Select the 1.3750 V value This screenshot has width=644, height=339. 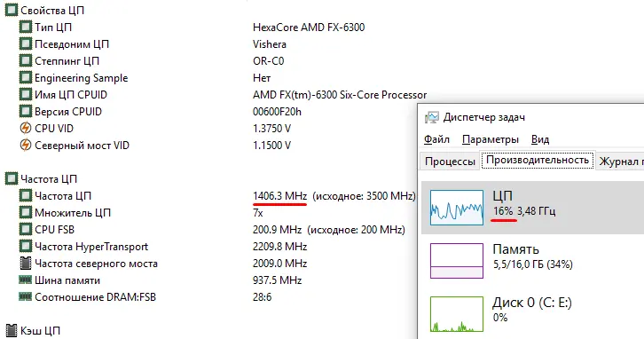pyautogui.click(x=272, y=128)
